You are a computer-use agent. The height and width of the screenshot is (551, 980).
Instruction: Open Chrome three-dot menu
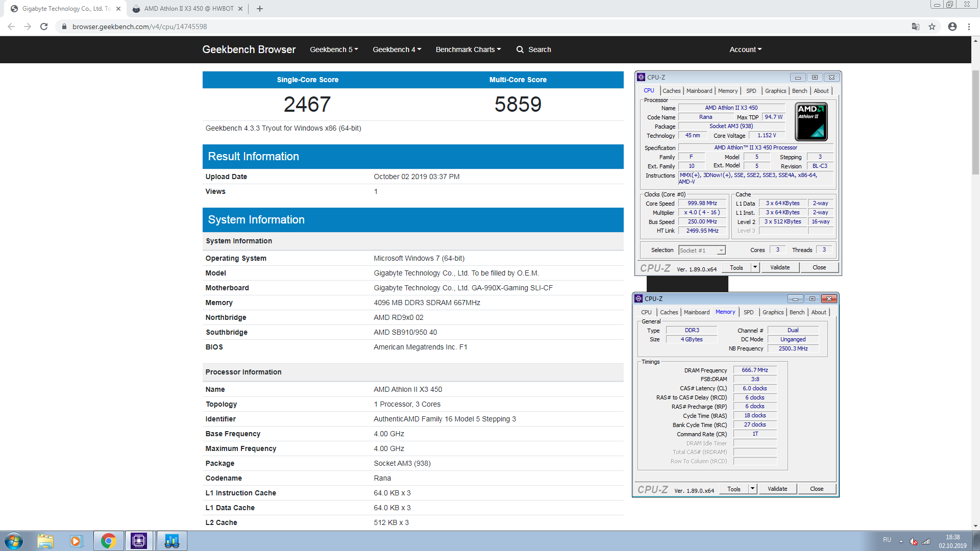click(x=969, y=27)
